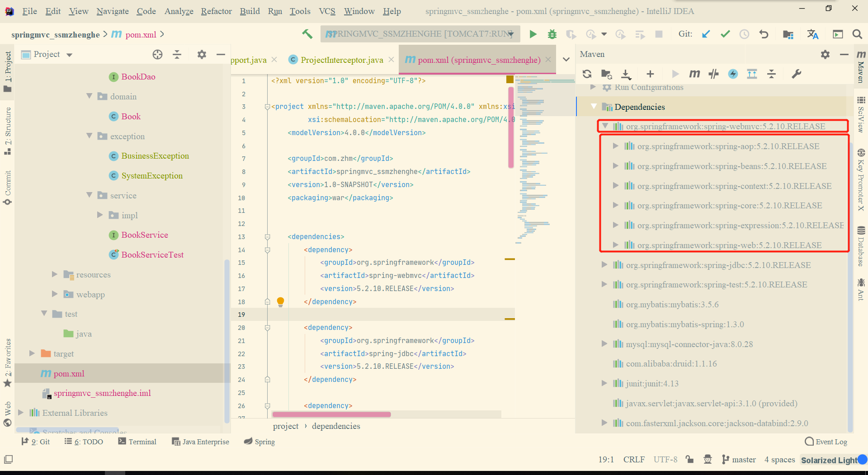Click the Git commit checkmark icon
The height and width of the screenshot is (475, 868).
725,34
